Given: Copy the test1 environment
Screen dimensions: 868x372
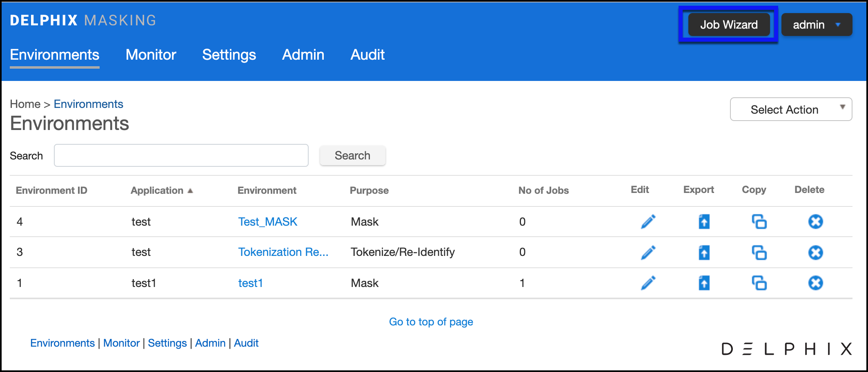Looking at the screenshot, I should click(759, 283).
